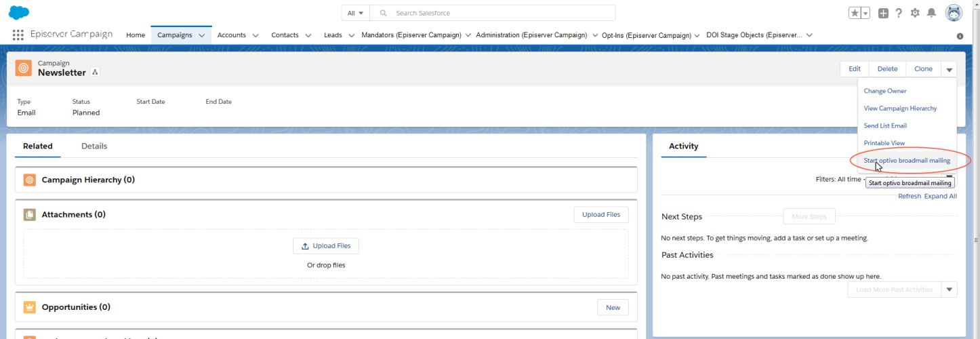
Task: Click the Planned status value
Action: (x=86, y=113)
